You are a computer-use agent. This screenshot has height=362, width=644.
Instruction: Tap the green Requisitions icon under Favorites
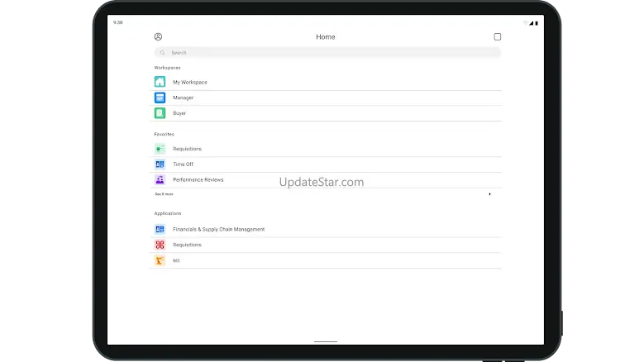point(160,149)
